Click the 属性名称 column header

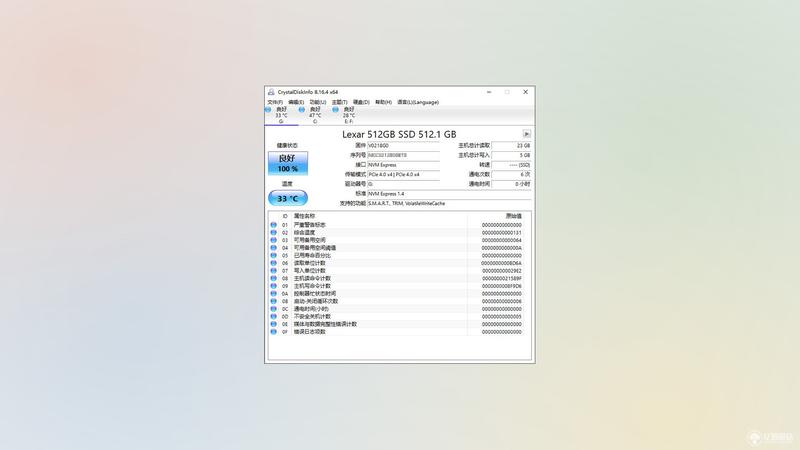coord(304,216)
